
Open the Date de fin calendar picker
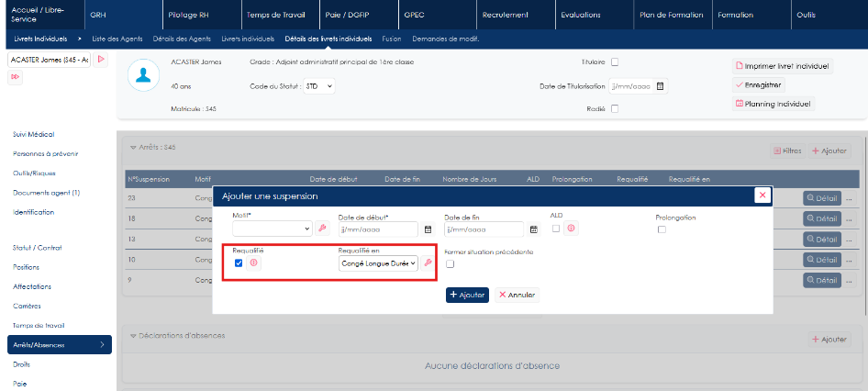pyautogui.click(x=534, y=229)
